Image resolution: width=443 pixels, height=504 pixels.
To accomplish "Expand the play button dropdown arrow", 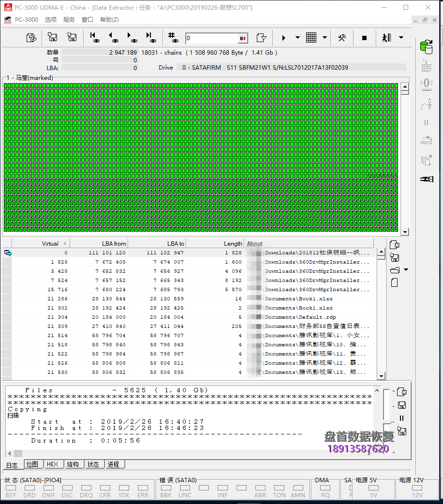I will (297, 38).
